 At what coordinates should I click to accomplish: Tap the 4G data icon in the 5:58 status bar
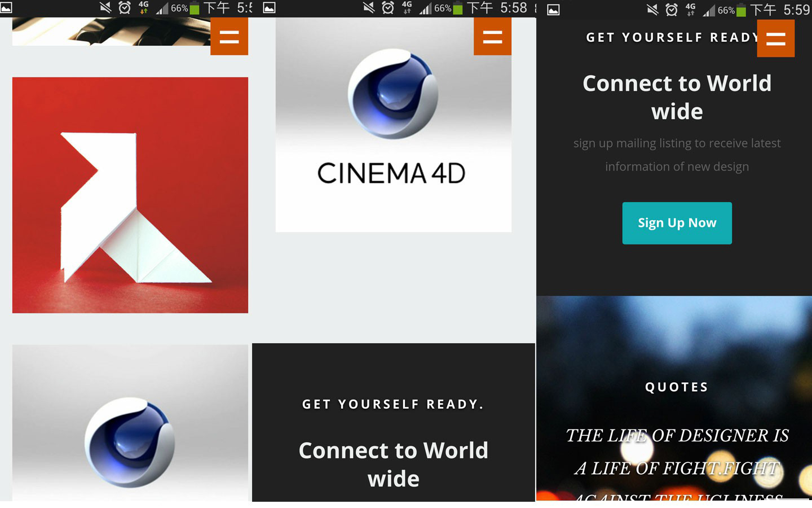point(407,7)
